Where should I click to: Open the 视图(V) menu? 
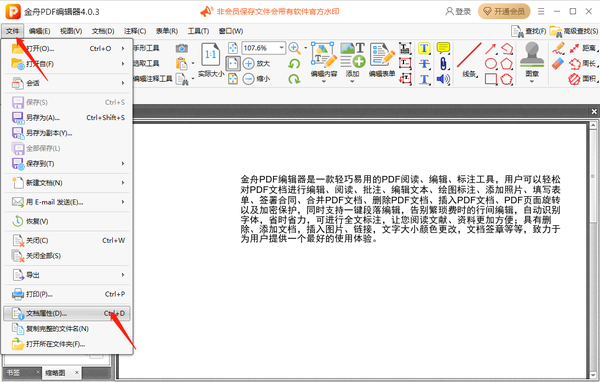[x=71, y=31]
